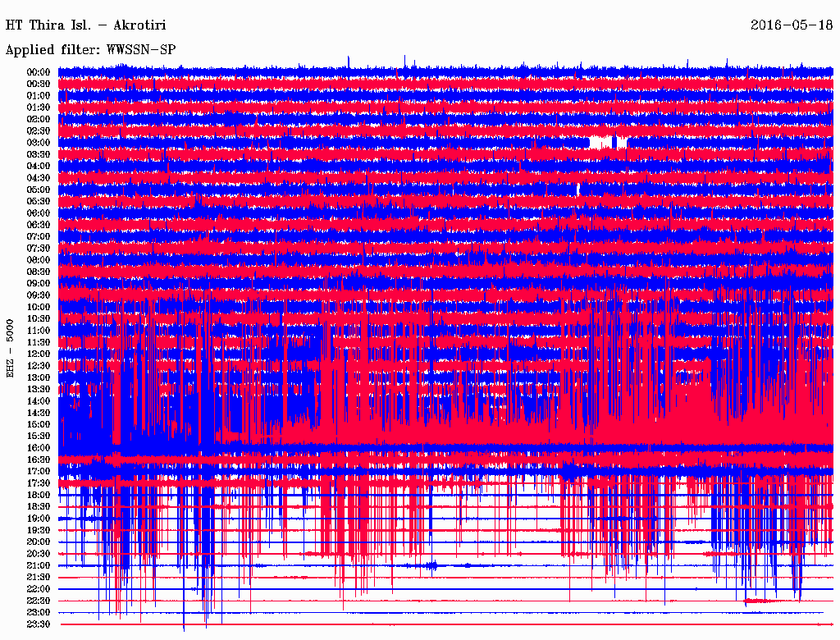Select the 18:00 time label
The image size is (840, 640).
[x=38, y=496]
